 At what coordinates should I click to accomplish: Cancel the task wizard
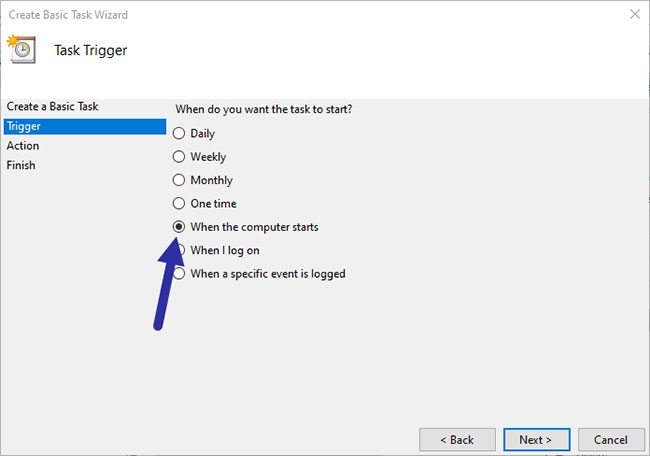(611, 440)
